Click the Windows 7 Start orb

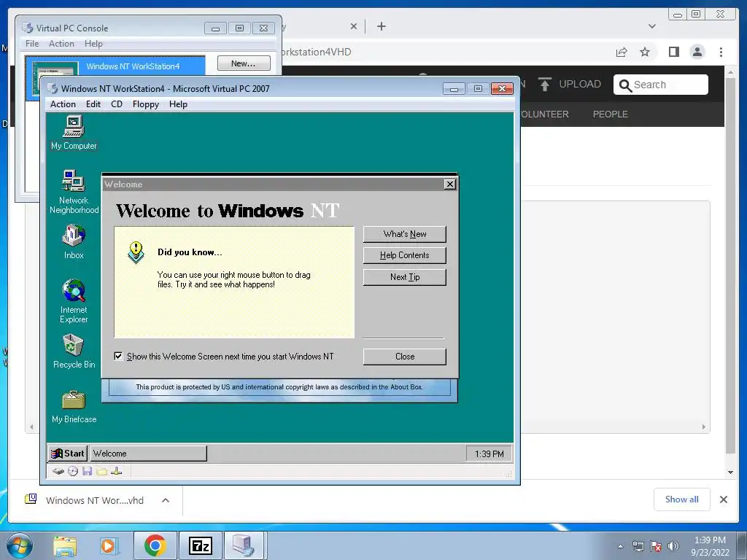(20, 545)
